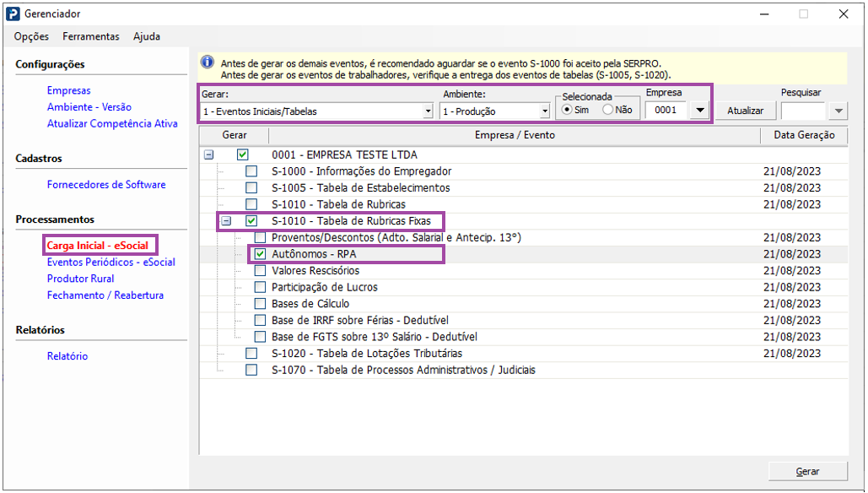Open Fechamento / Reabertura
The height and width of the screenshot is (493, 868).
point(105,295)
